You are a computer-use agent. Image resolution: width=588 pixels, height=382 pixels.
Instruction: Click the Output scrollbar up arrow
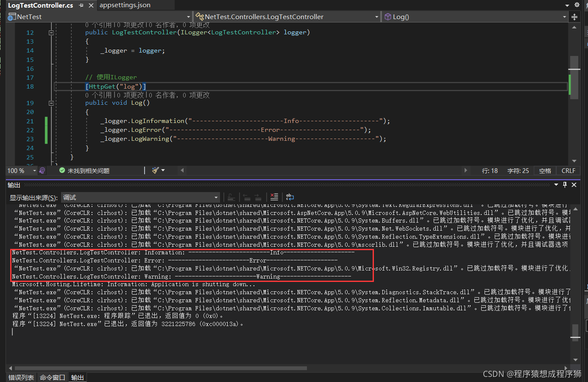click(575, 209)
